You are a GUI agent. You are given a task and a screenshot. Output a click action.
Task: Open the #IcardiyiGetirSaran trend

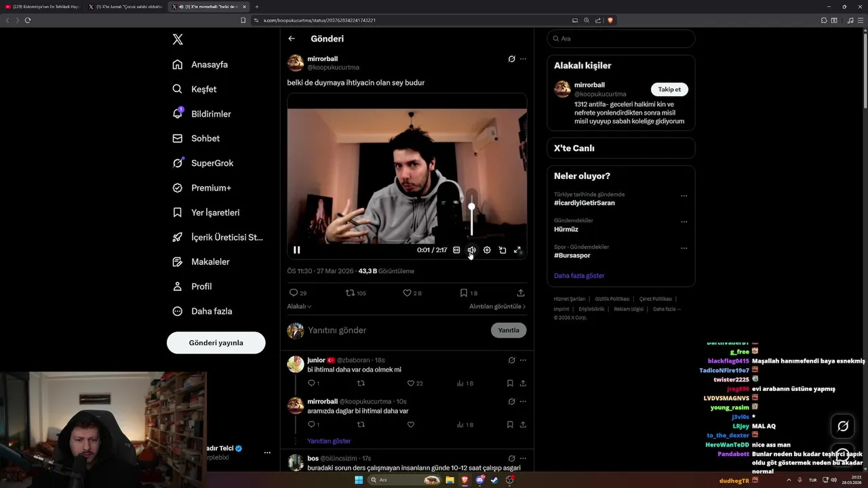tap(584, 203)
